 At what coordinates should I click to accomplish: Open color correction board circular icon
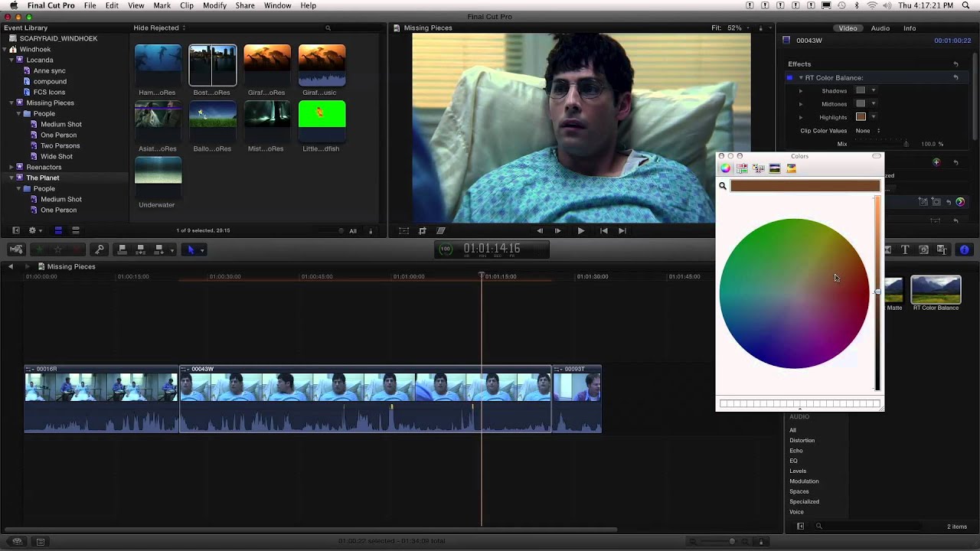960,202
